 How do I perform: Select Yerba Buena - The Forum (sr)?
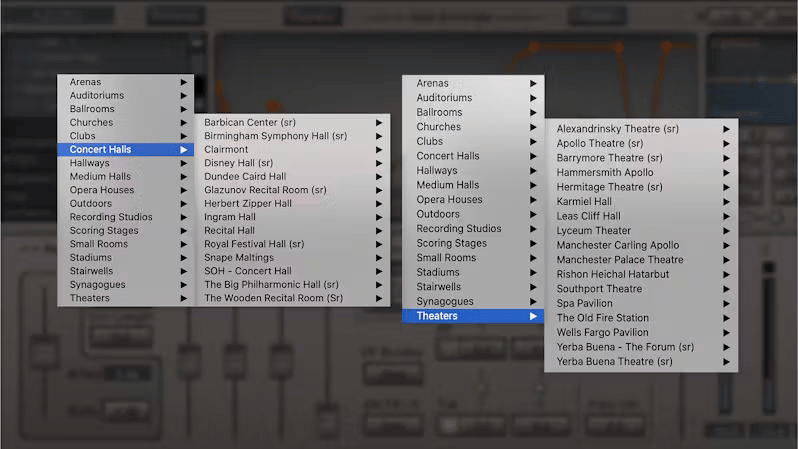[641, 347]
